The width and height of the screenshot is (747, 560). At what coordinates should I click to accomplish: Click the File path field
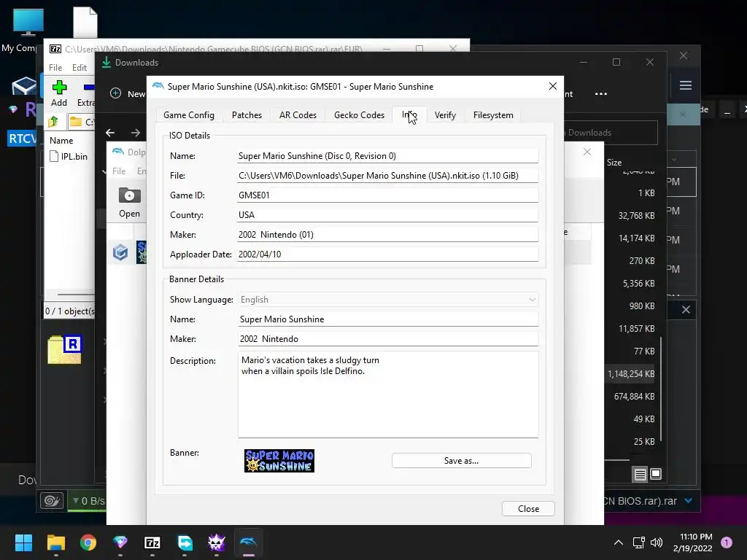(388, 175)
